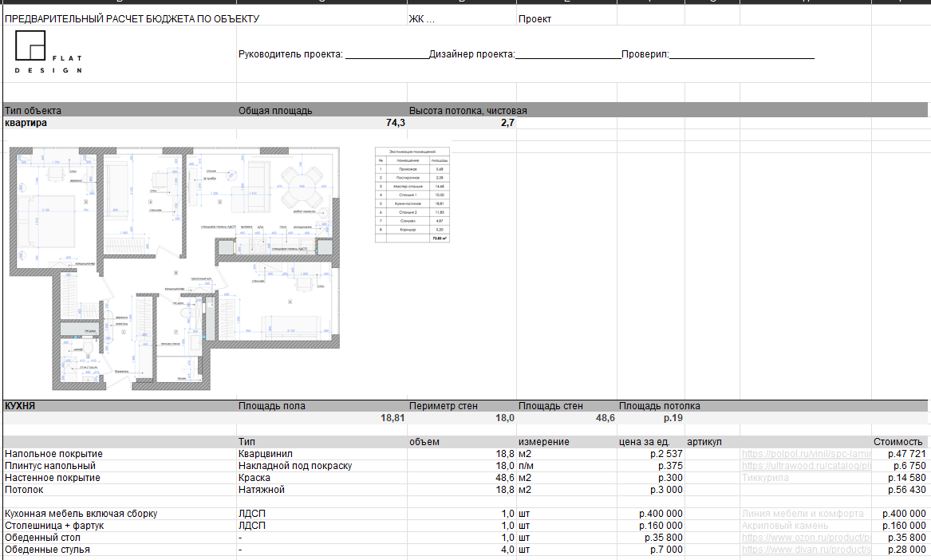Select the 'Тип' column header
This screenshot has height=560, width=931.
coord(247,442)
